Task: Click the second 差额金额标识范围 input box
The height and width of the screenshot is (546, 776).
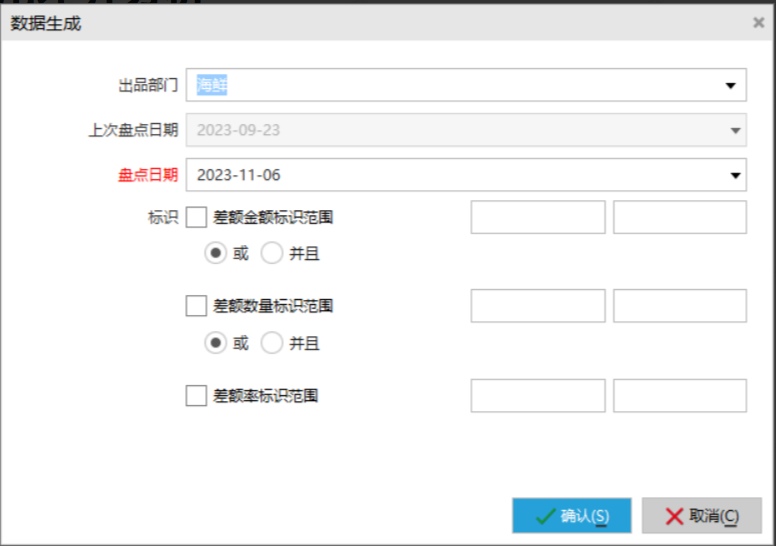Action: [680, 217]
